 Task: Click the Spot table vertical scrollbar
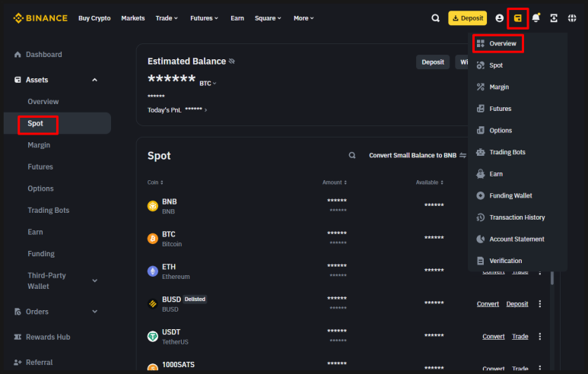552,278
